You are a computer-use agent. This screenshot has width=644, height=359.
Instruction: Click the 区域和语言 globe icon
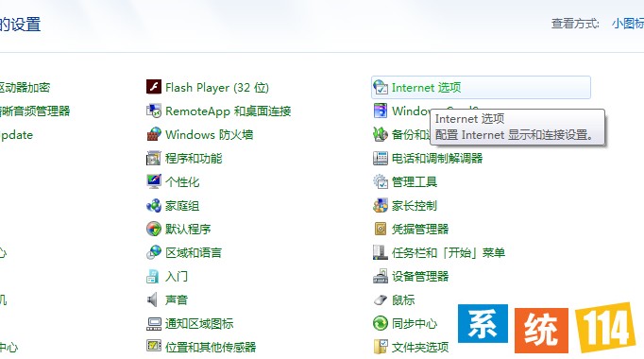coord(154,252)
